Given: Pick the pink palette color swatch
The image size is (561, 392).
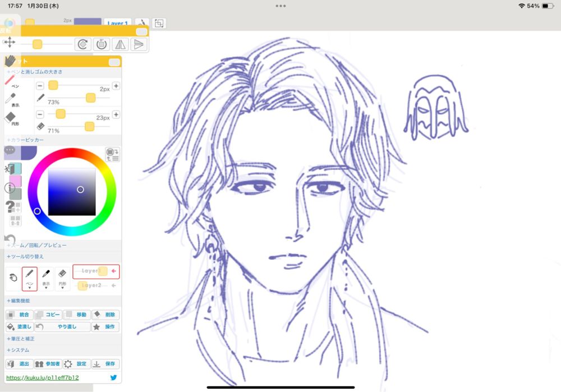Looking at the screenshot, I should click(x=15, y=181).
